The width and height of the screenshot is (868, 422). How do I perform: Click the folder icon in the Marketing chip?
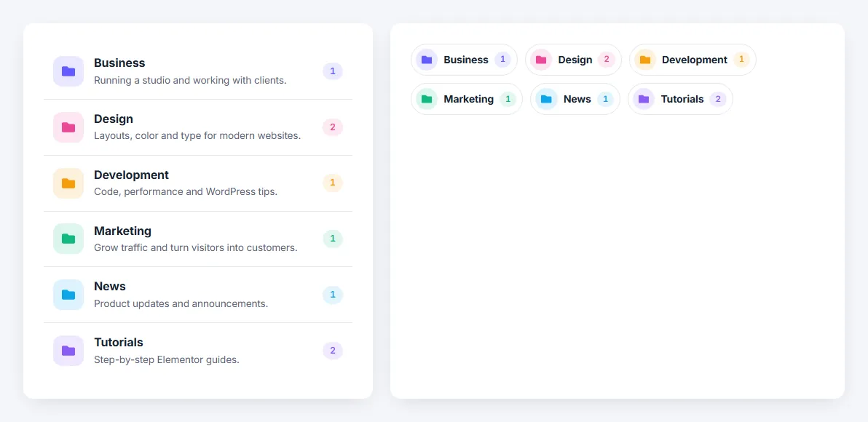[427, 99]
